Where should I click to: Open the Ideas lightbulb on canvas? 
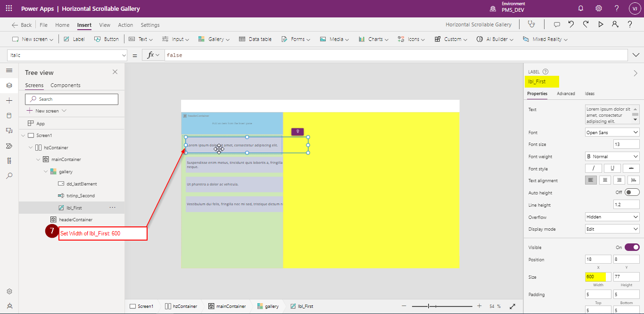point(297,132)
